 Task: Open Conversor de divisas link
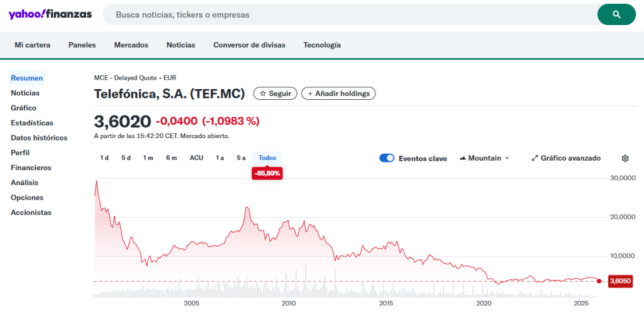[x=249, y=45]
